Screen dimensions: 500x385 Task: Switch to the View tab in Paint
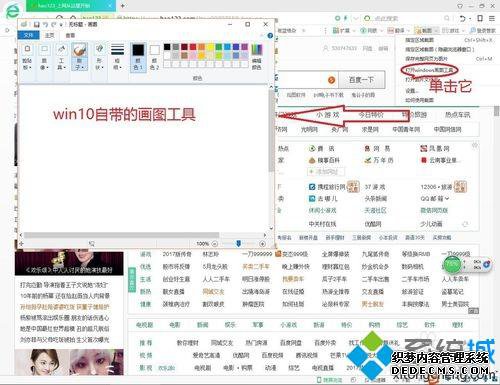70,35
